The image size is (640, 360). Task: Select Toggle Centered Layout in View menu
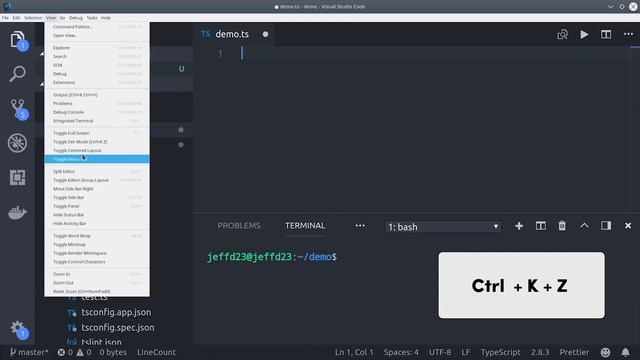point(97,151)
